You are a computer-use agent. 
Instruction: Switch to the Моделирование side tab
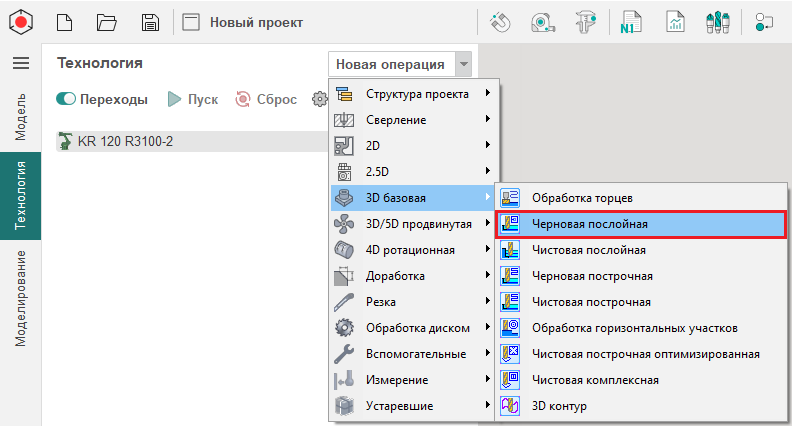coord(20,298)
